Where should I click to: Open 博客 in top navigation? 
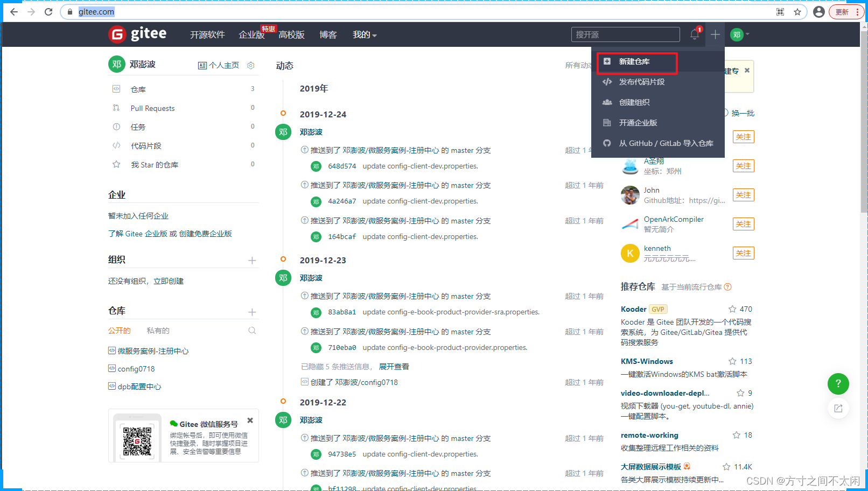[x=328, y=34]
